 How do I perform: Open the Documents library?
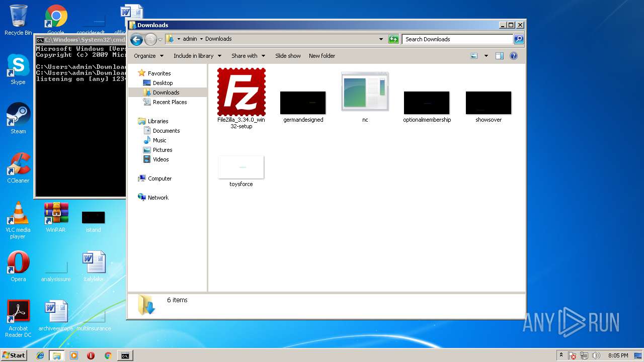166,131
